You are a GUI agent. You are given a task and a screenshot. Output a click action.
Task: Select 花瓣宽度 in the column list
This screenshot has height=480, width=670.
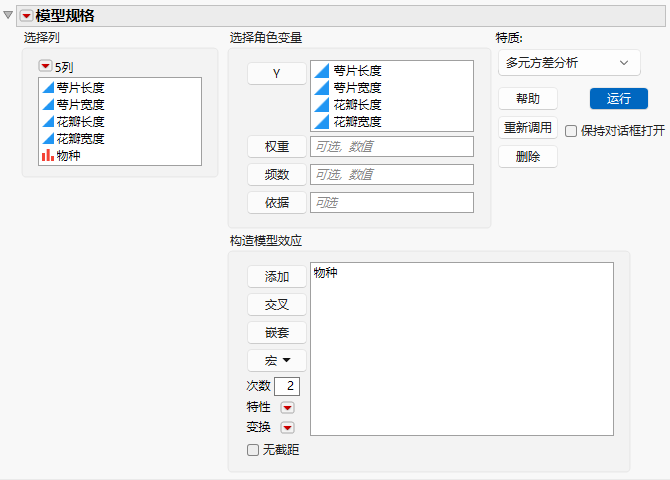pos(73,138)
